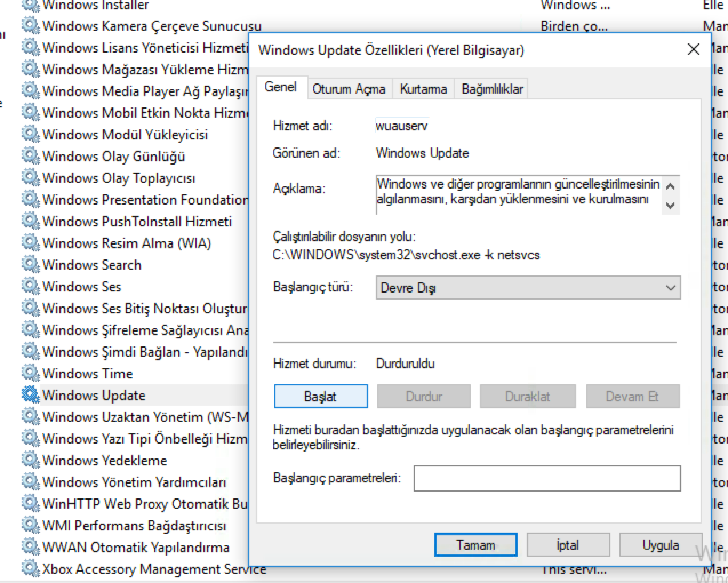Click gear icon for Windows Media Player Ağ Paylaşım
The height and width of the screenshot is (583, 728).
coord(30,91)
